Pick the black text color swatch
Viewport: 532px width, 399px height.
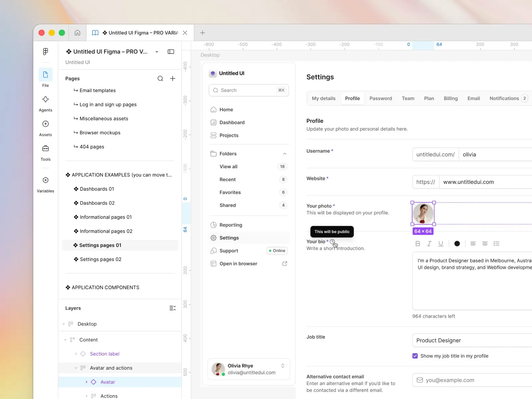457,244
